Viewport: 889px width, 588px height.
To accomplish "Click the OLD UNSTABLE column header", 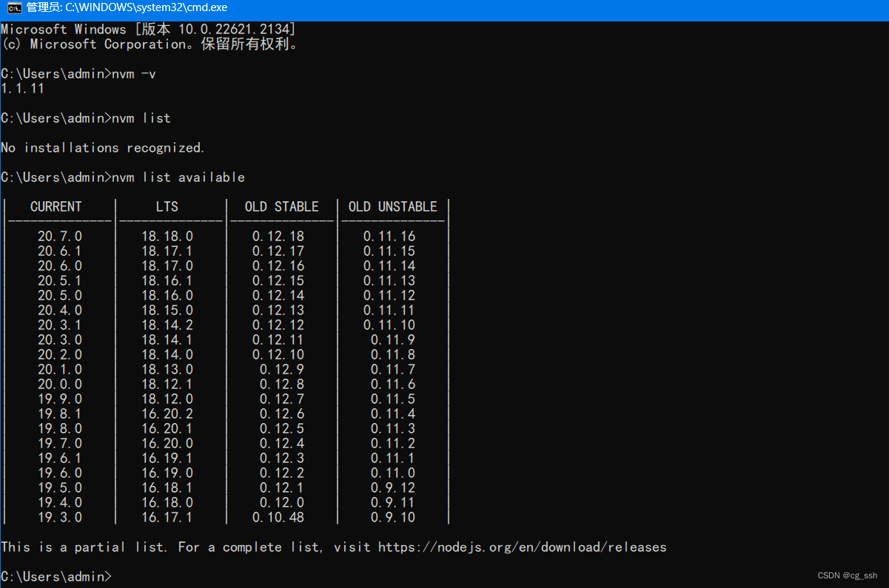I will (x=393, y=206).
